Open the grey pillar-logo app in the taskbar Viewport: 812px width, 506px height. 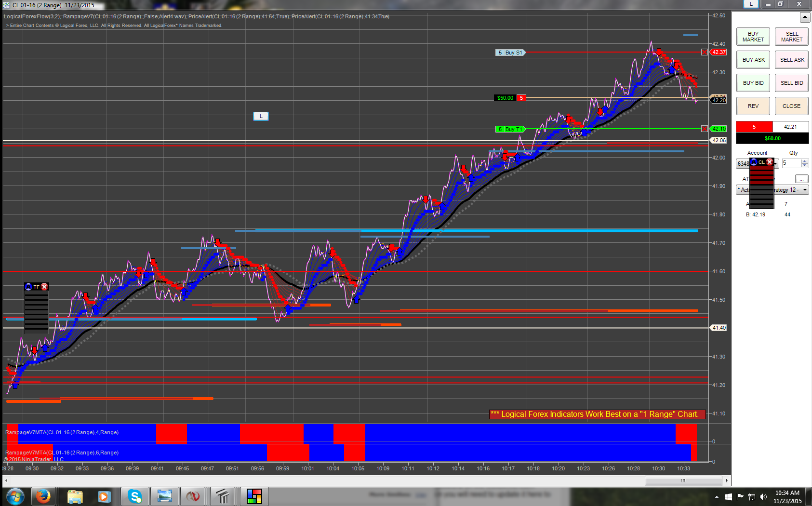point(222,496)
